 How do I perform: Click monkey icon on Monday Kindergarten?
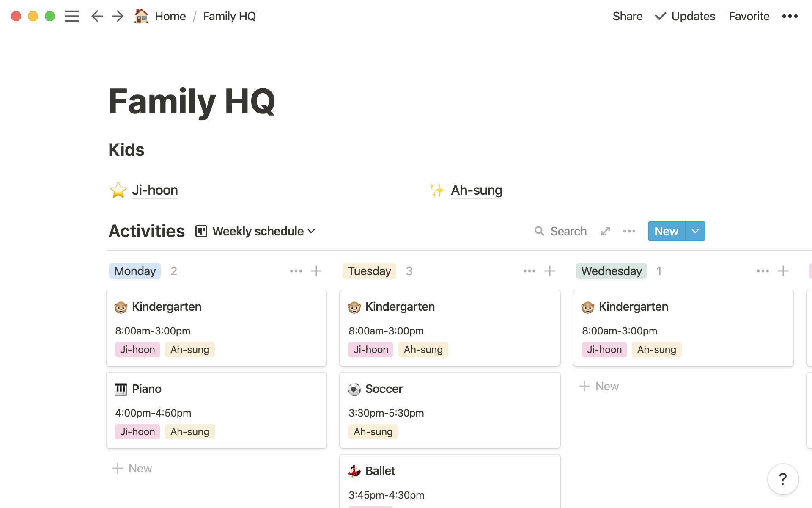pyautogui.click(x=121, y=307)
